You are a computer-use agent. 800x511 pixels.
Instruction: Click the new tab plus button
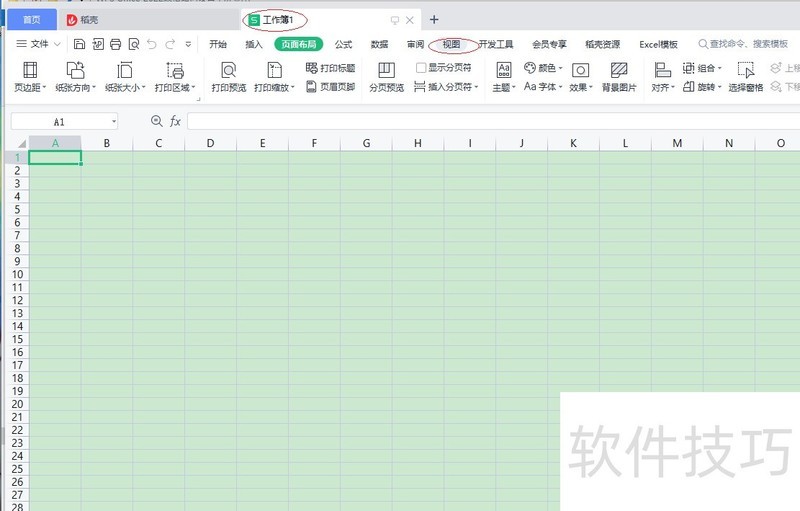pos(434,20)
